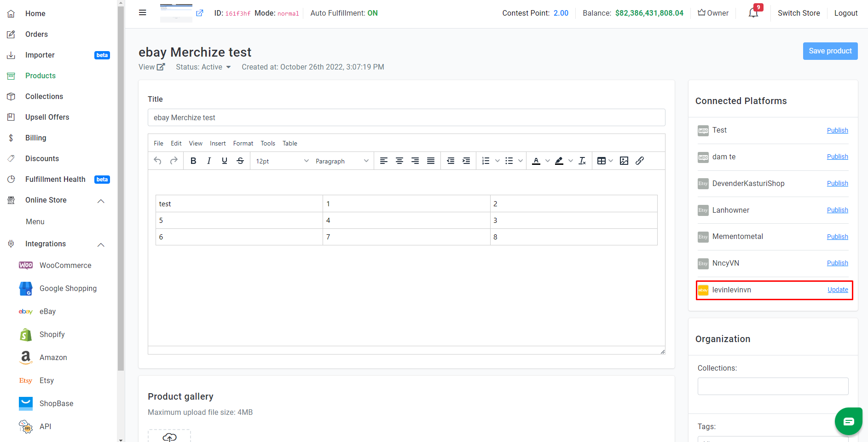This screenshot has height=442, width=868.
Task: Click the Save product button
Action: [x=830, y=51]
